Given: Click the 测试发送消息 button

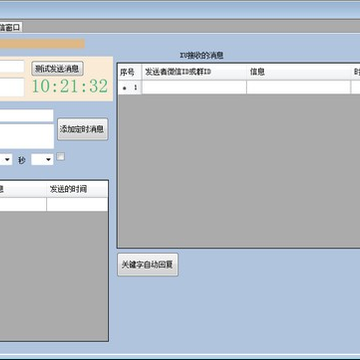Looking at the screenshot, I should click(57, 68).
